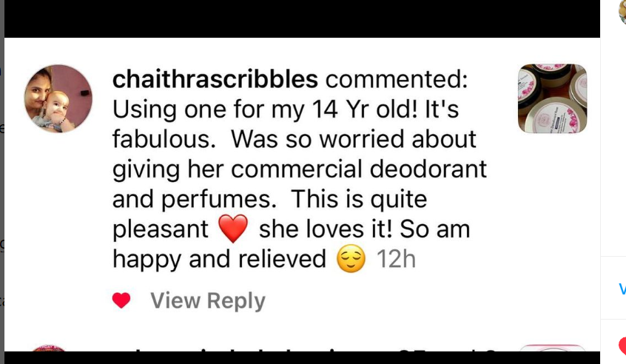Open the partially visible pink thumbnail at bottom right
Screen dimensions: 626x364
click(x=553, y=348)
